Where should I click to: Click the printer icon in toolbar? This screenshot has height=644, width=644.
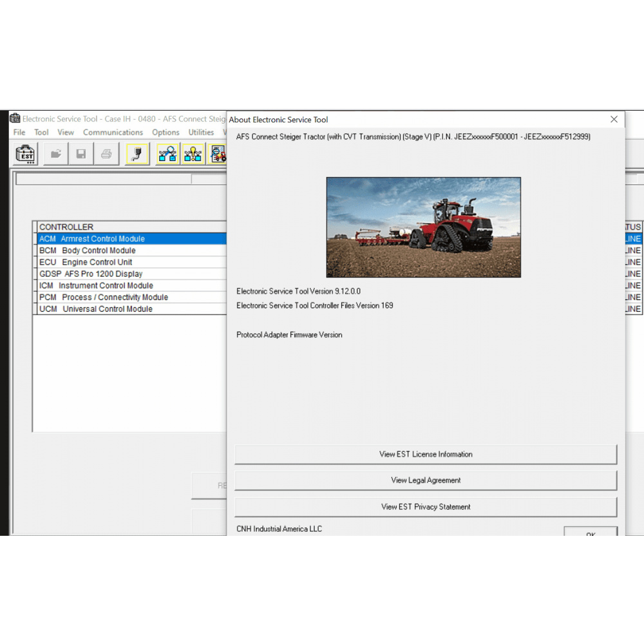[x=106, y=154]
